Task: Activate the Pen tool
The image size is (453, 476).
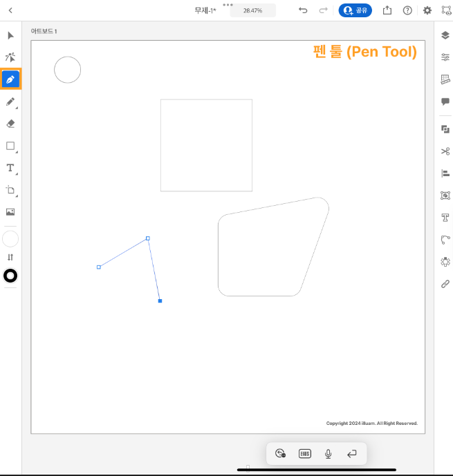Action: click(10, 79)
